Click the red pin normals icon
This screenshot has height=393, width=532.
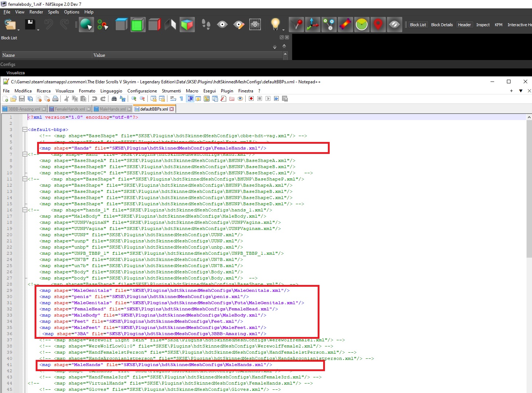pyautogui.click(x=297, y=25)
